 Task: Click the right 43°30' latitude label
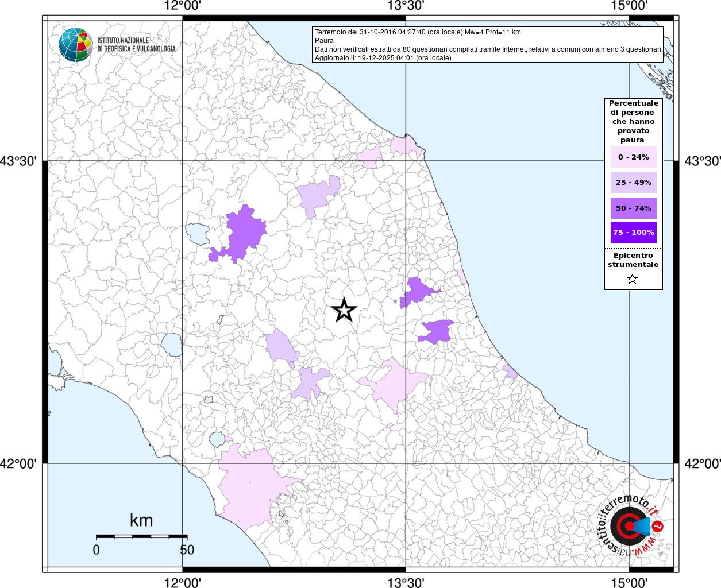pos(702,161)
